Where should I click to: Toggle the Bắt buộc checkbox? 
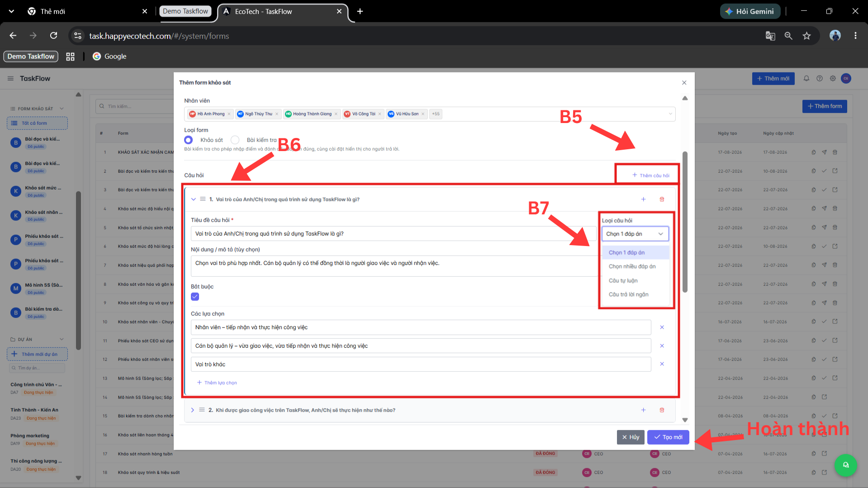pyautogui.click(x=195, y=297)
